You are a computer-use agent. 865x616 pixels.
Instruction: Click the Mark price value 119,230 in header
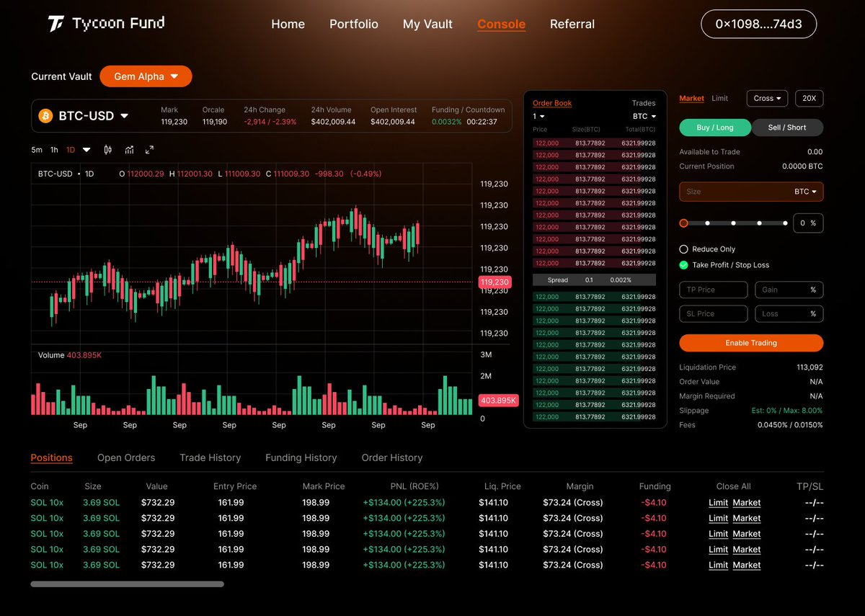(174, 122)
